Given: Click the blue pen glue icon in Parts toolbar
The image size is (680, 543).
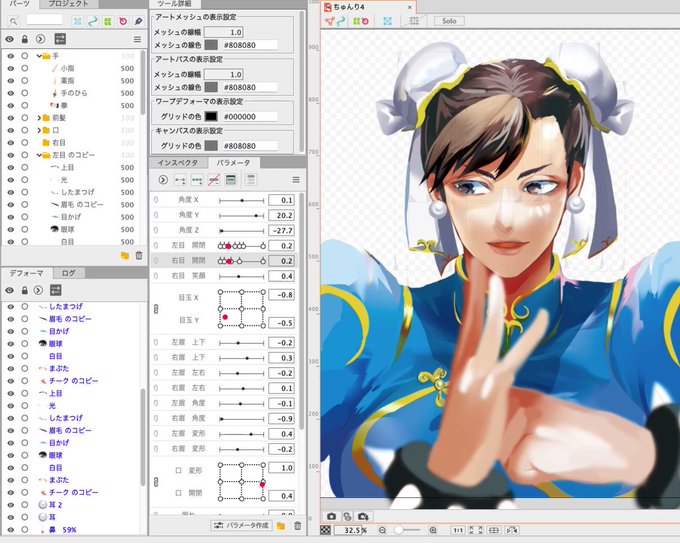Looking at the screenshot, I should click(138, 21).
